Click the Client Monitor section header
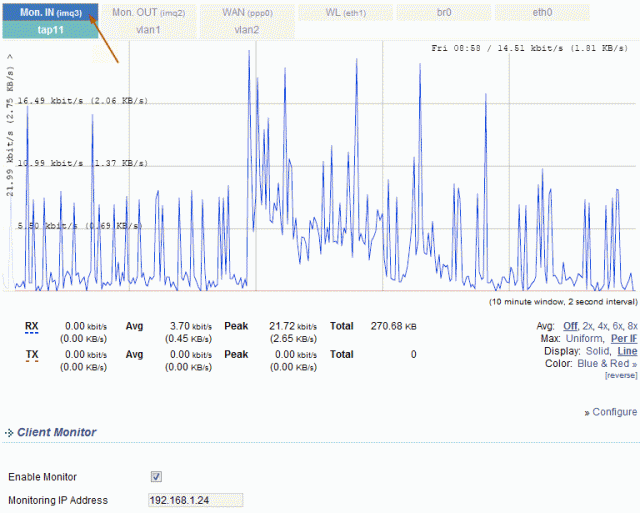This screenshot has width=640, height=513. (56, 432)
